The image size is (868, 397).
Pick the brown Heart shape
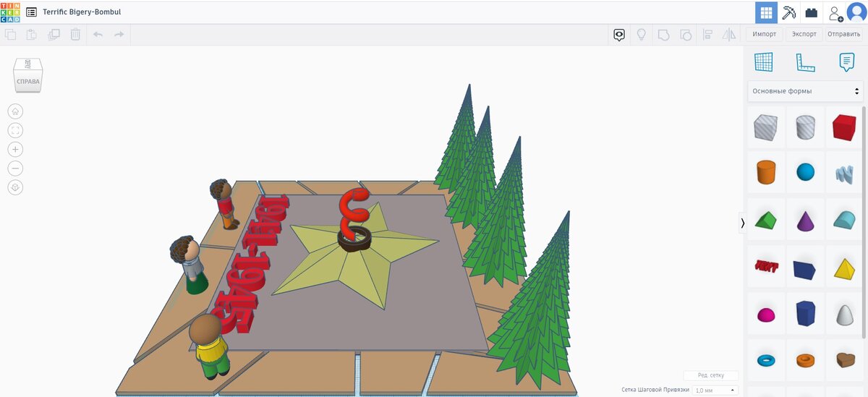844,359
